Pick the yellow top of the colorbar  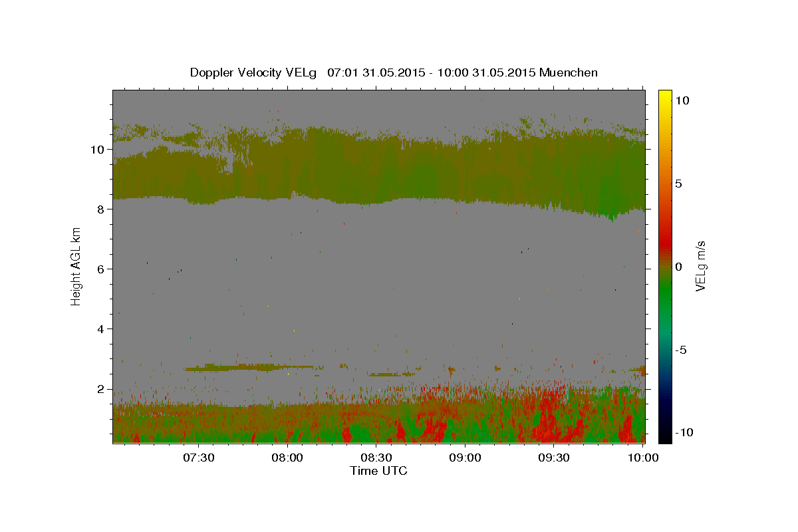pyautogui.click(x=665, y=95)
